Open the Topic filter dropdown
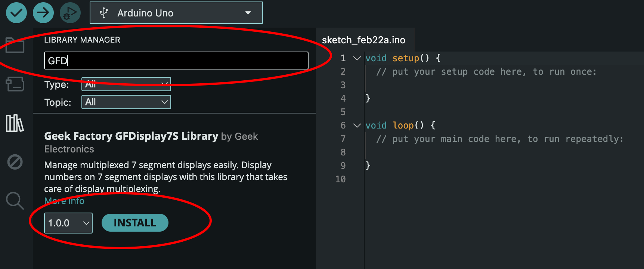The height and width of the screenshot is (269, 644). (x=126, y=102)
